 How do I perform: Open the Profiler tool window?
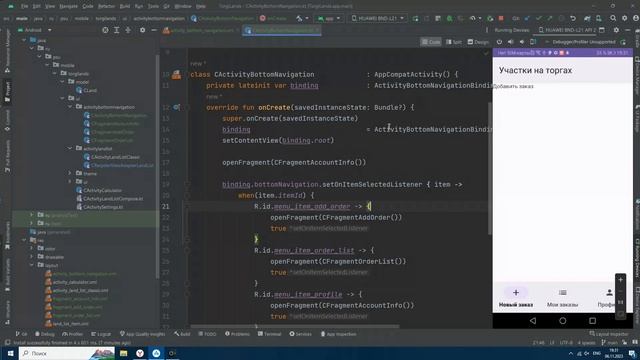73,334
